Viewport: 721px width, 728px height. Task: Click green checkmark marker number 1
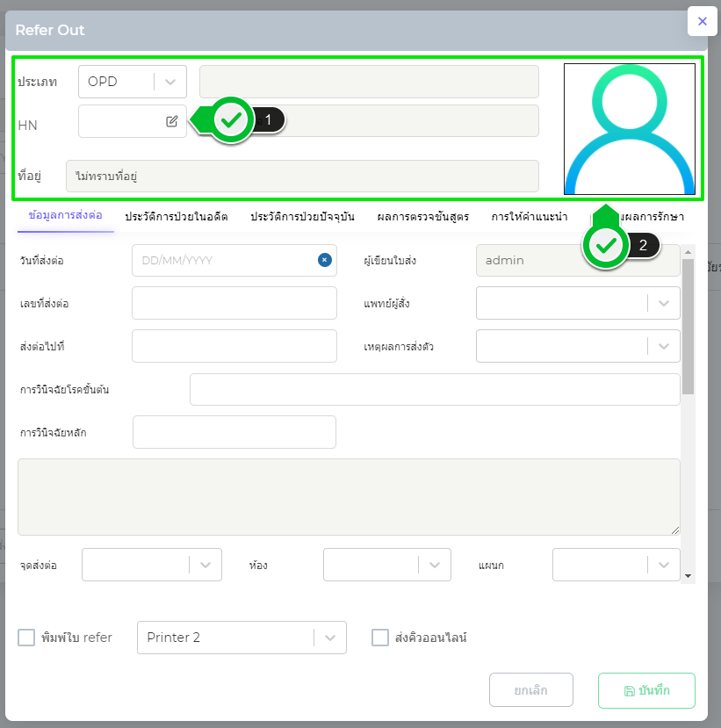(x=232, y=120)
